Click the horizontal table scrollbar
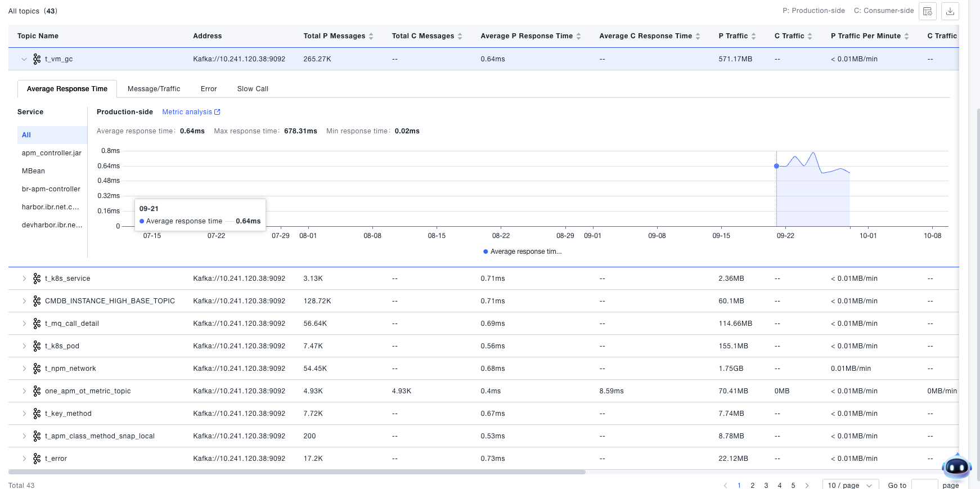Viewport: 980px width, 489px height. pyautogui.click(x=297, y=472)
